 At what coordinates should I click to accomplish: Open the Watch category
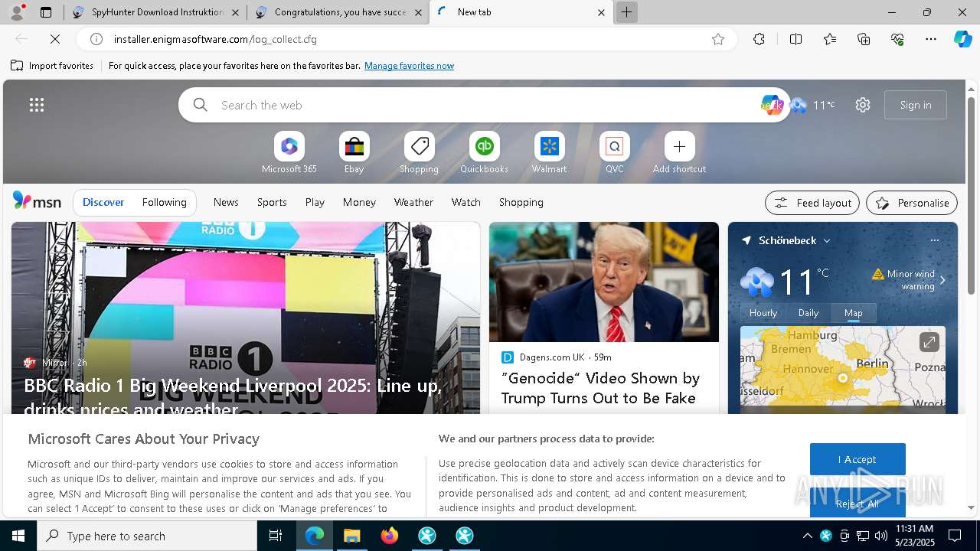466,202
